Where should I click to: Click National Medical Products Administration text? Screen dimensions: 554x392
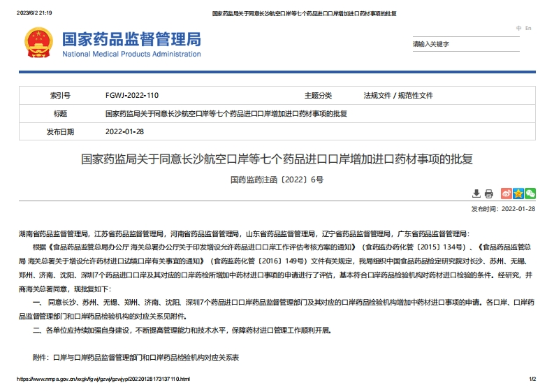(131, 54)
